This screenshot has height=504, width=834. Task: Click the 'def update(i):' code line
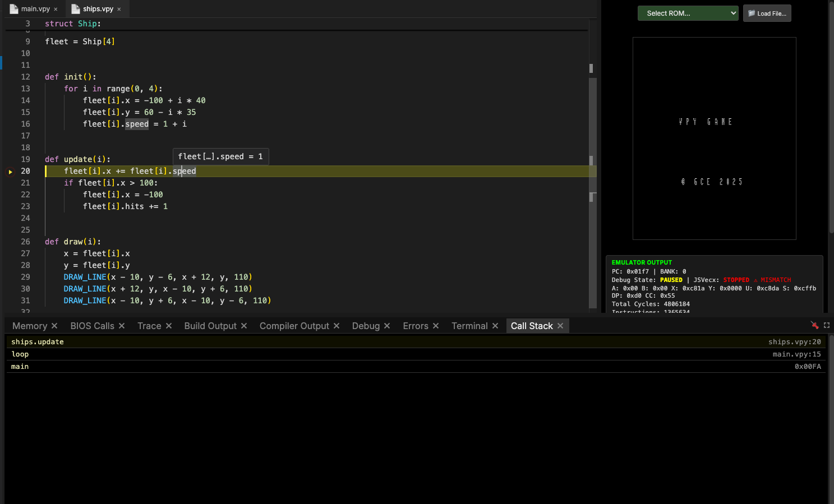pyautogui.click(x=77, y=160)
